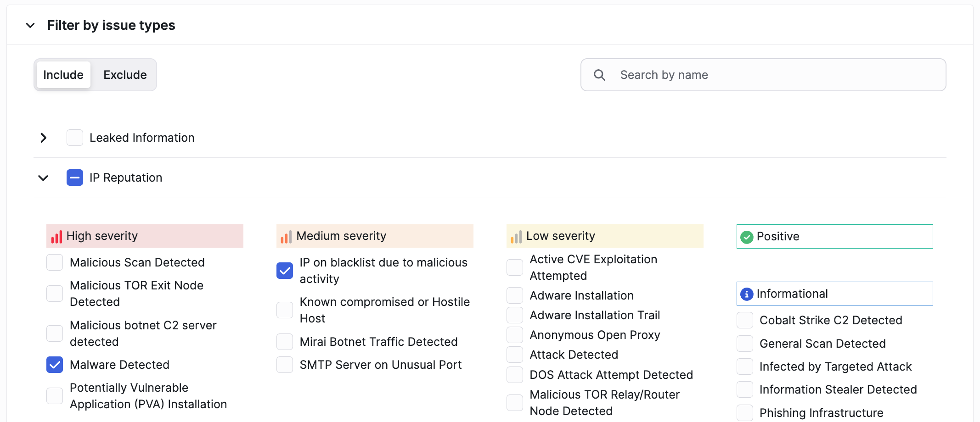Viewport: 980px width, 422px height.
Task: Click the Medium severity header
Action: pyautogui.click(x=375, y=236)
